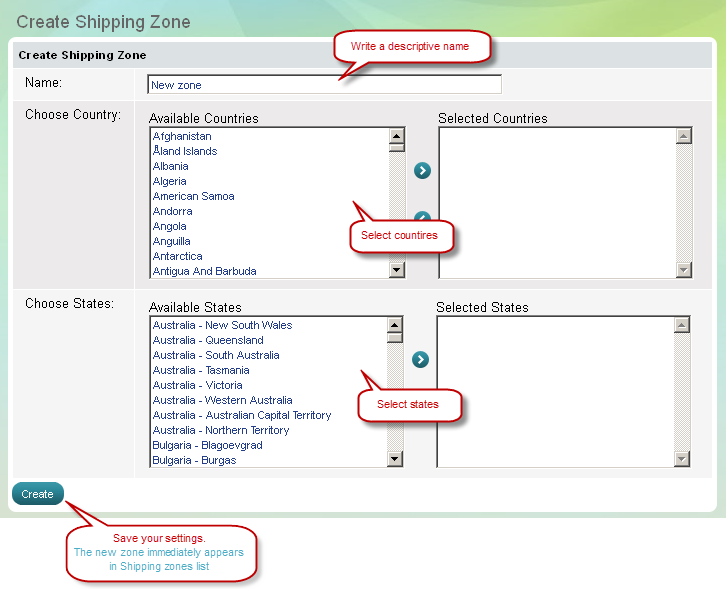Select Albania from the country list

tap(170, 166)
